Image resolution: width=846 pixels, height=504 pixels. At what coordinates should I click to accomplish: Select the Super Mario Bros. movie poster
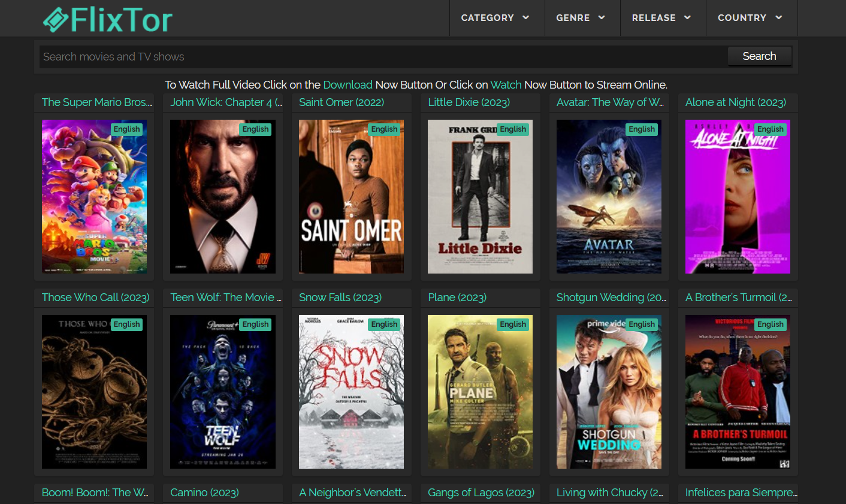(94, 196)
